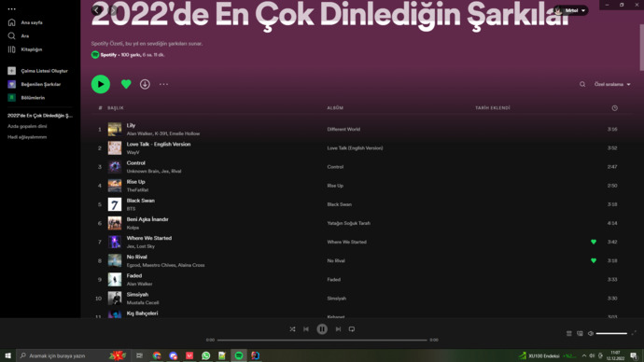Open Alan Walker artist link under Faded
The image size is (644, 362).
[139, 284]
